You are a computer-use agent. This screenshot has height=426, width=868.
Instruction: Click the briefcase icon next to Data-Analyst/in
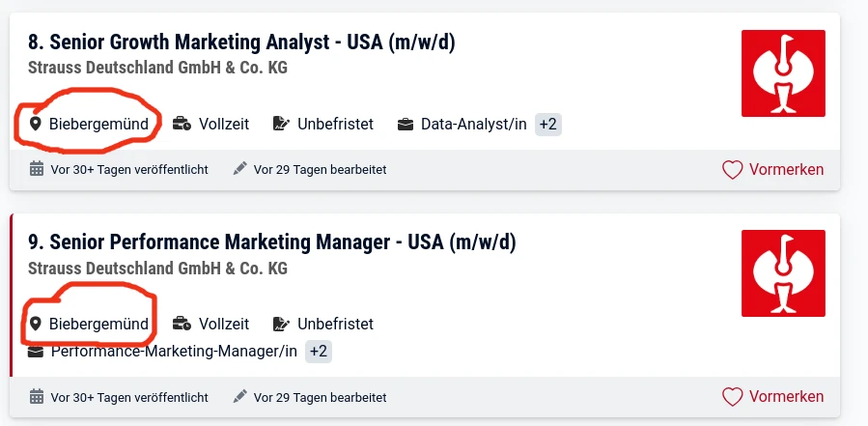(406, 125)
